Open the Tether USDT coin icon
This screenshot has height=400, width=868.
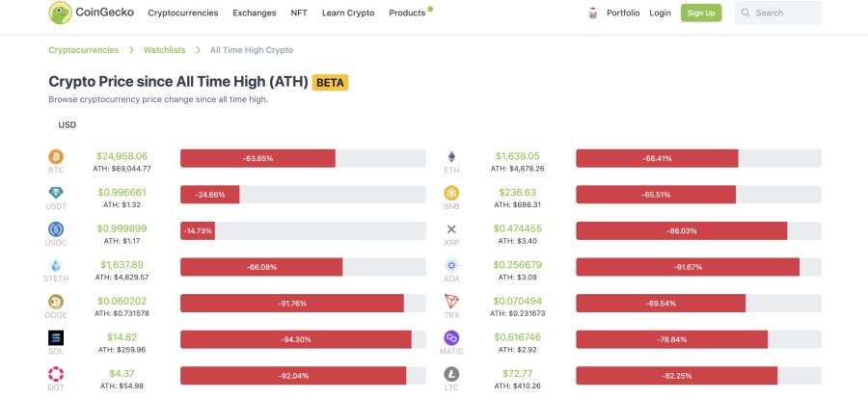[56, 193]
